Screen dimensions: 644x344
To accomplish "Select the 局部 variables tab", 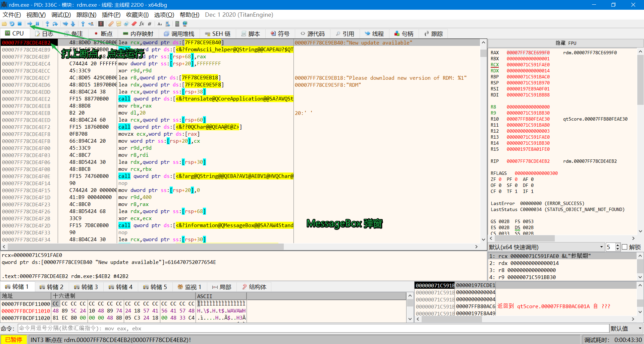I will tap(221, 287).
